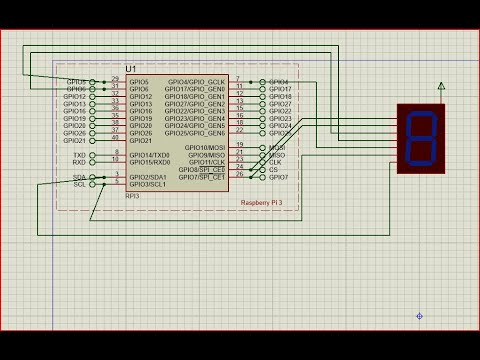Viewport: 480px width, 360px height.
Task: Select the TXD terminal circle
Action: click(92, 155)
